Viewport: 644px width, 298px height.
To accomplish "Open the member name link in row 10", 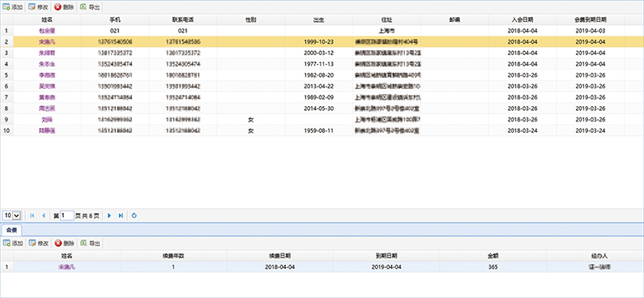I will (47, 131).
